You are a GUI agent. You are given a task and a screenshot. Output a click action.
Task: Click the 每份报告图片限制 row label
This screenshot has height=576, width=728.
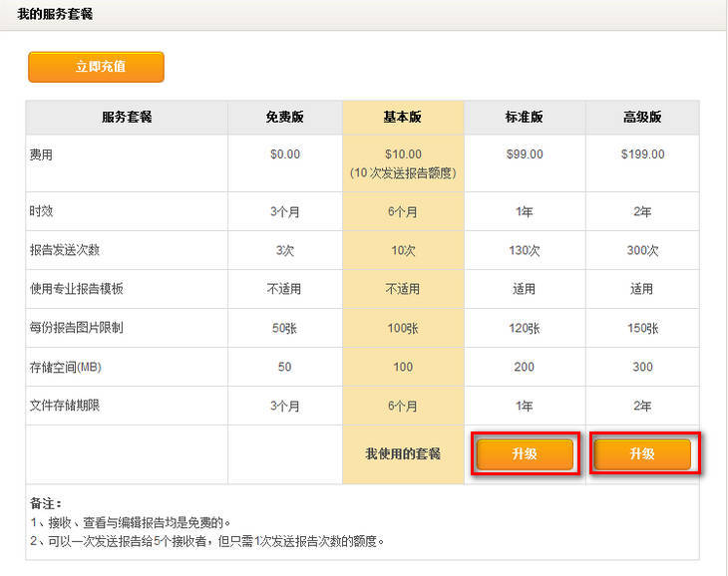(x=76, y=328)
